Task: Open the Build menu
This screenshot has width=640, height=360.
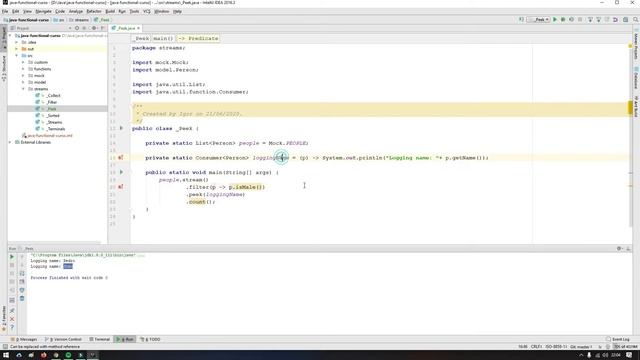Action: click(110, 11)
